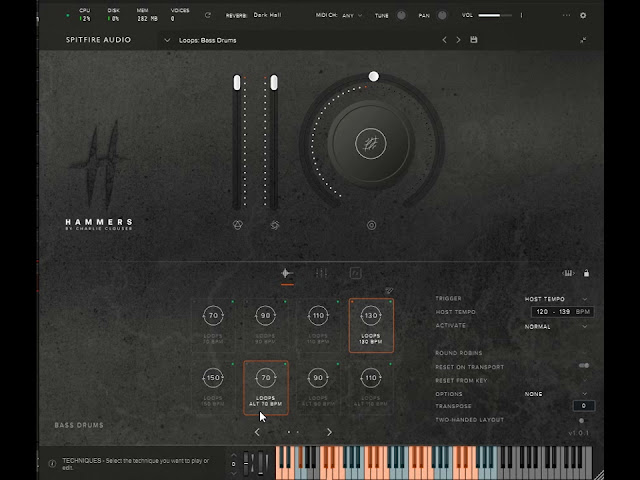Open the Trigger Host Tempo dropdown
This screenshot has width=640, height=480.
click(x=556, y=299)
